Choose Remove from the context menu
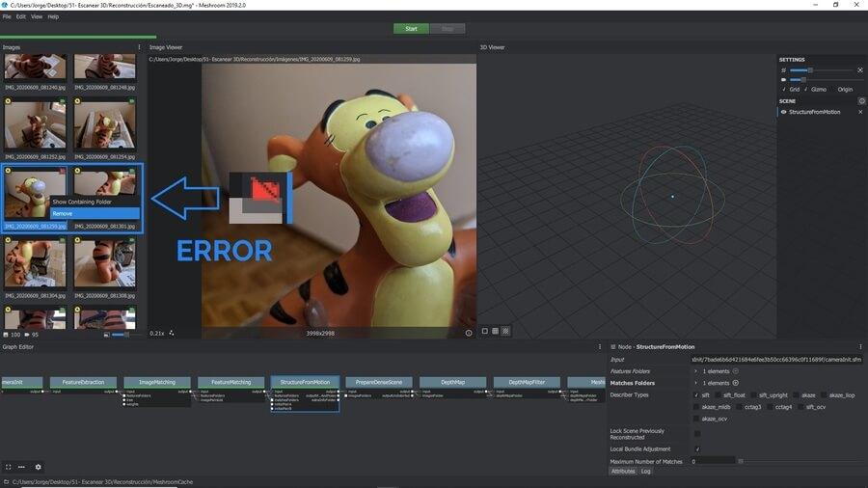 click(95, 213)
